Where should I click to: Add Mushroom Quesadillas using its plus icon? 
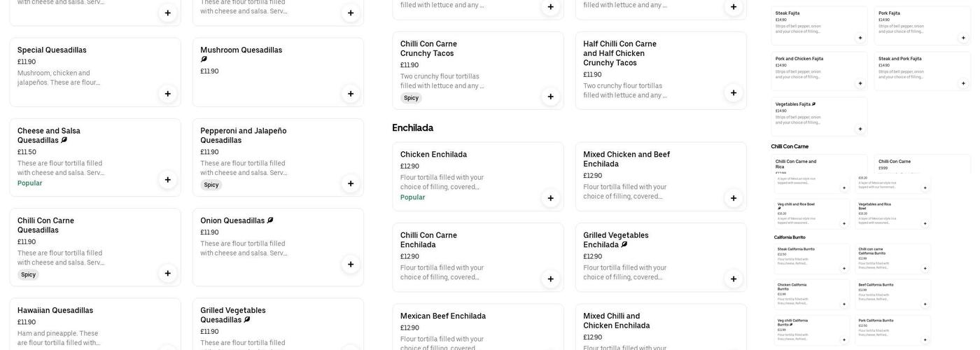351,94
